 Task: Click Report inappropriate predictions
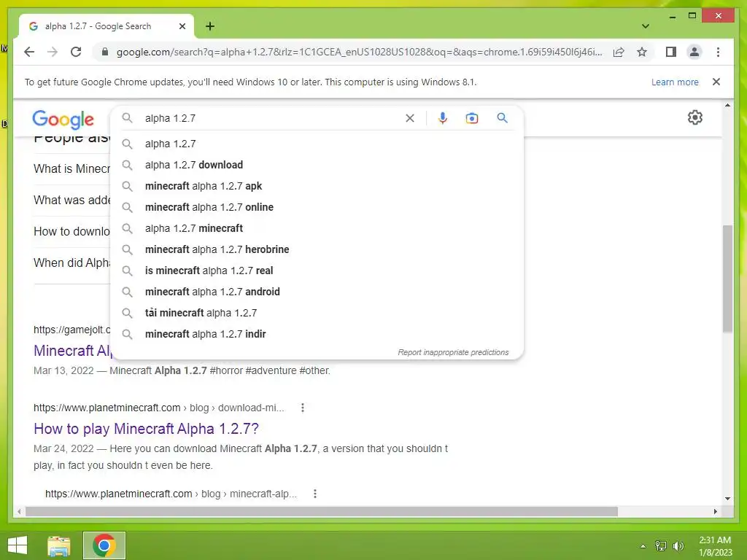[x=453, y=352]
